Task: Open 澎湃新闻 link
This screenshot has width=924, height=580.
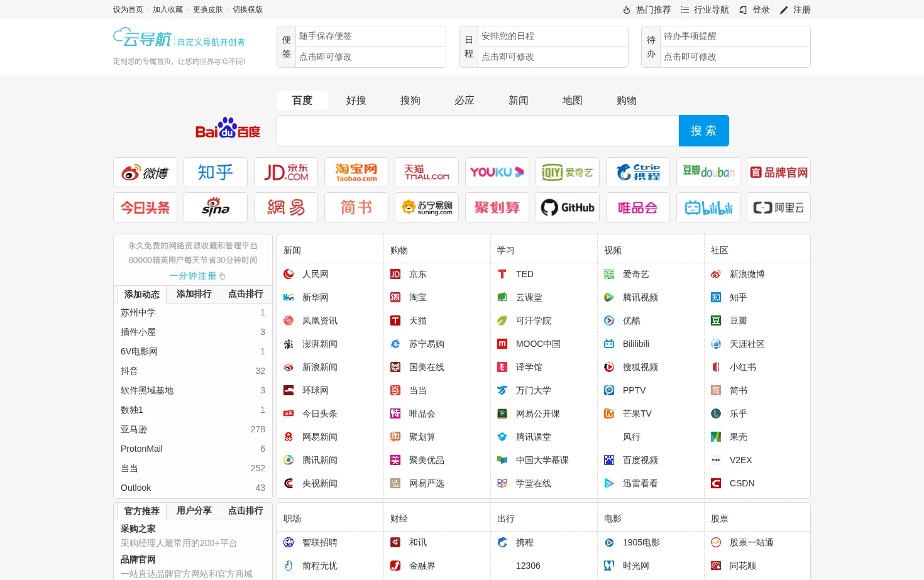Action: click(x=320, y=344)
